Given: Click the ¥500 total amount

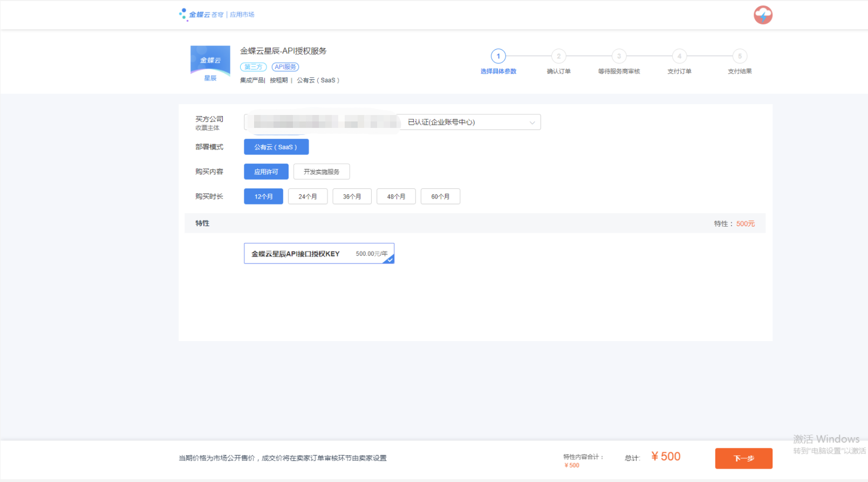Looking at the screenshot, I should (666, 456).
